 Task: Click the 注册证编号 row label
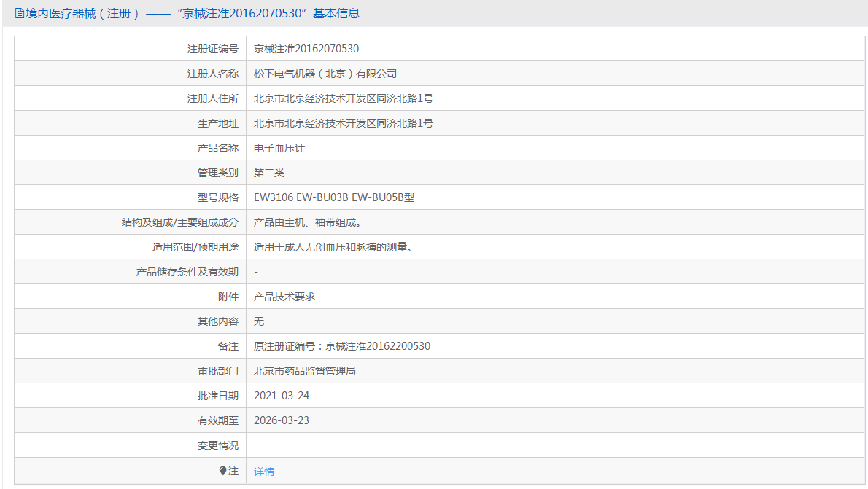click(212, 49)
